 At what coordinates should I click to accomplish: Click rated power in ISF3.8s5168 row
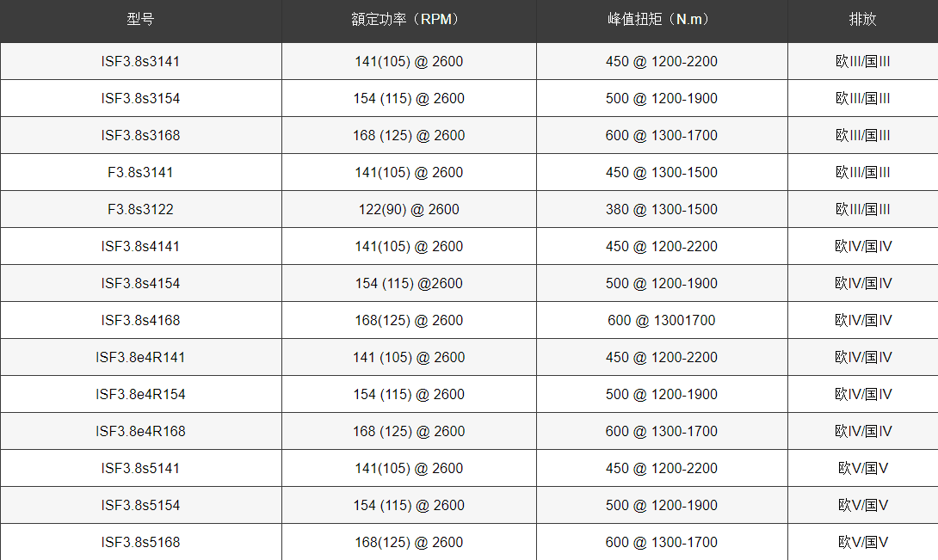tap(409, 543)
